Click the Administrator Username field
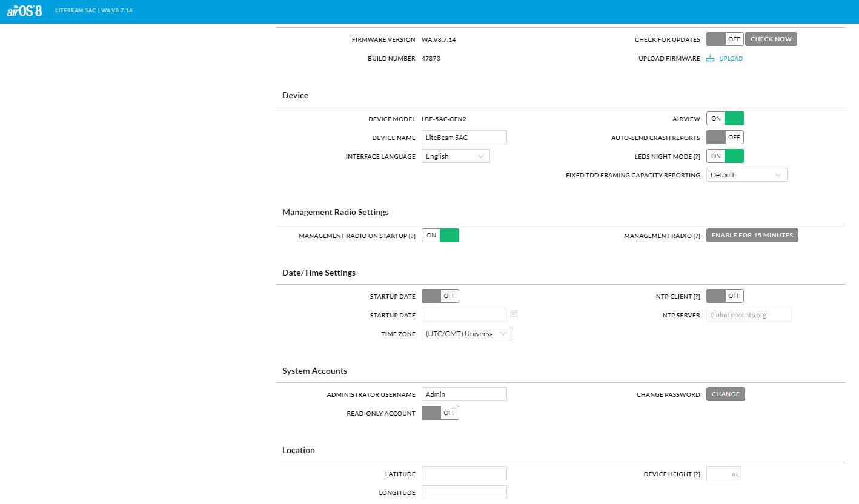Screen dimensions: 859x504 [464, 394]
